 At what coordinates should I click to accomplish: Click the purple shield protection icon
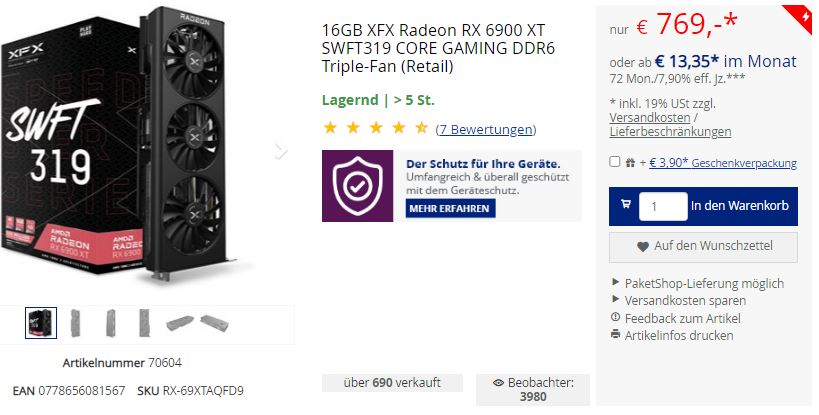pyautogui.click(x=357, y=186)
